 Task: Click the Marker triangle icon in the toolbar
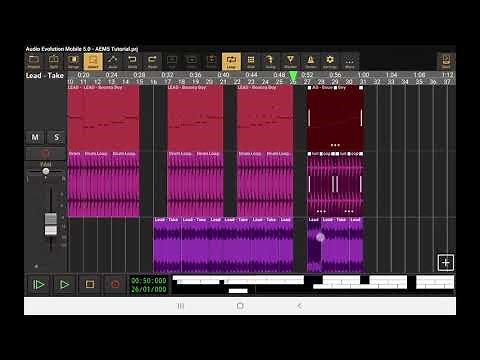(x=290, y=62)
